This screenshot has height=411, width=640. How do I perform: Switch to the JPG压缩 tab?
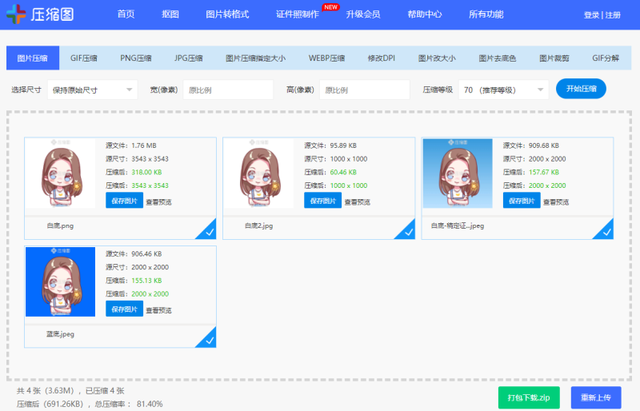(188, 58)
